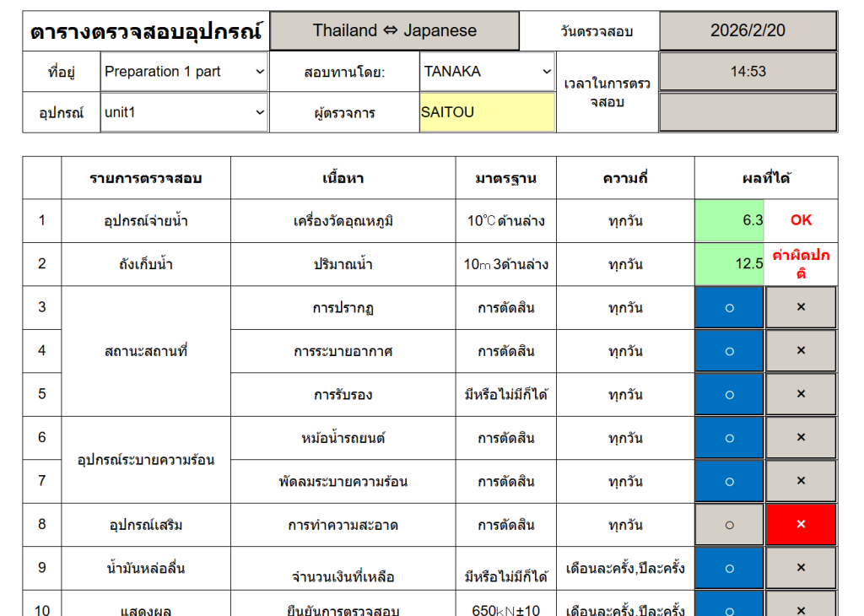Click the Thailand ⇔ Japanese language switch button
This screenshot has height=616, width=864.
point(394,31)
